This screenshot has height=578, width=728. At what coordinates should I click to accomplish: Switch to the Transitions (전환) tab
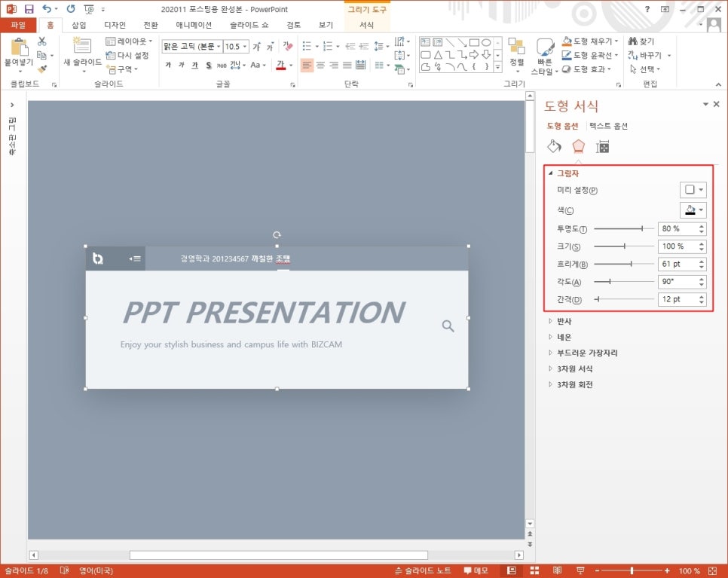tap(151, 25)
